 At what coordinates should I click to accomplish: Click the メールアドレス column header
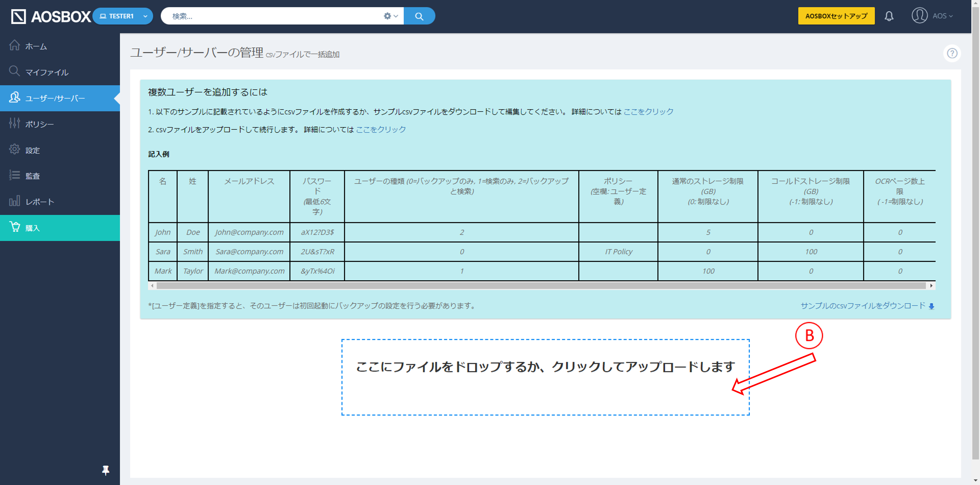pos(249,196)
